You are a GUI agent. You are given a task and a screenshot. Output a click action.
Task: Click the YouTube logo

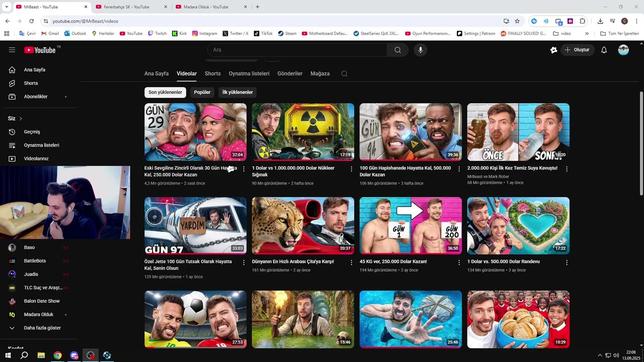(40, 50)
